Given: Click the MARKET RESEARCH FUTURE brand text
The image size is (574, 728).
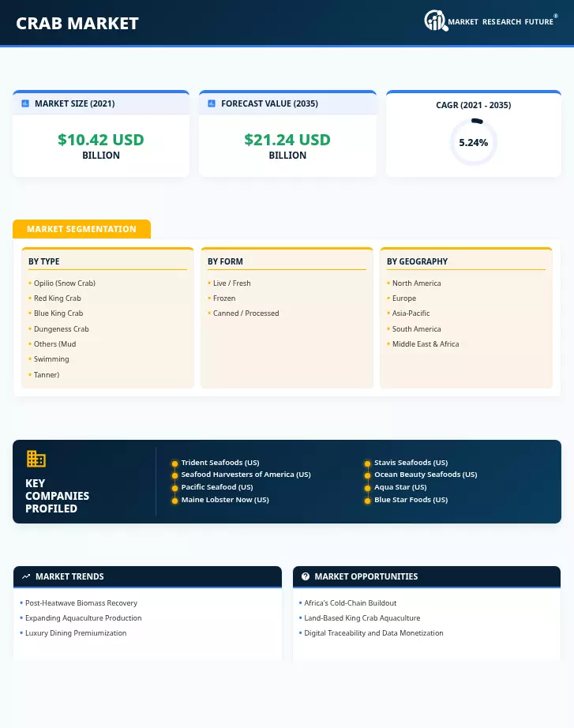Looking at the screenshot, I should pyautogui.click(x=501, y=22).
